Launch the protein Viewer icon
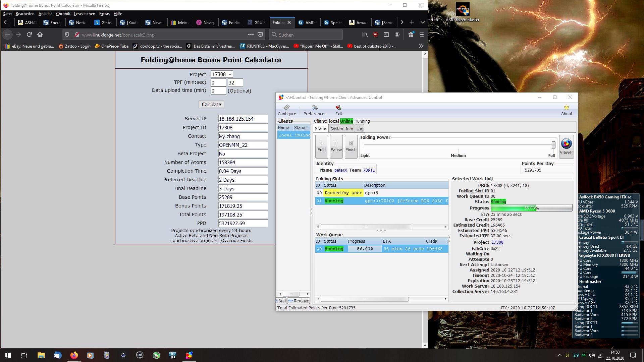This screenshot has height=362, width=644. tap(566, 144)
